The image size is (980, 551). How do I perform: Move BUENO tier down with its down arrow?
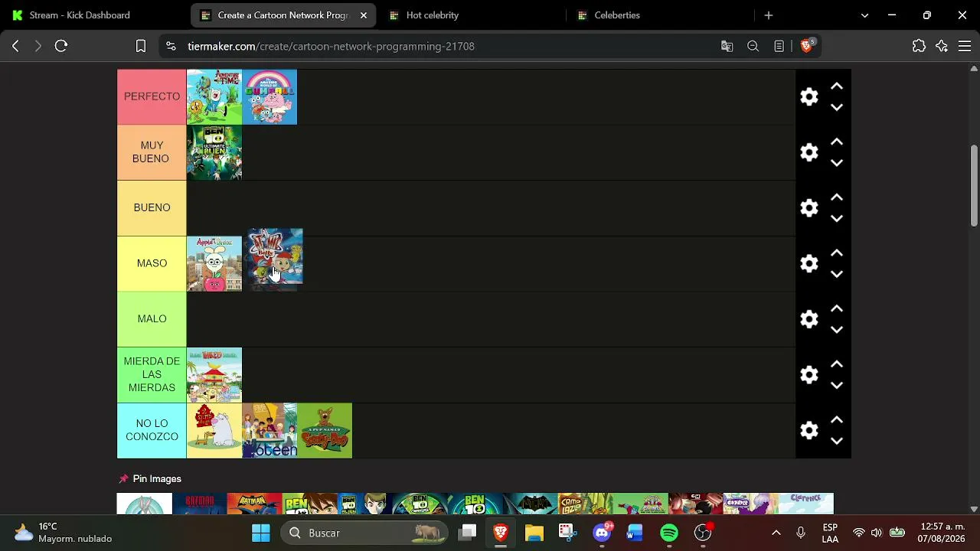click(x=837, y=219)
